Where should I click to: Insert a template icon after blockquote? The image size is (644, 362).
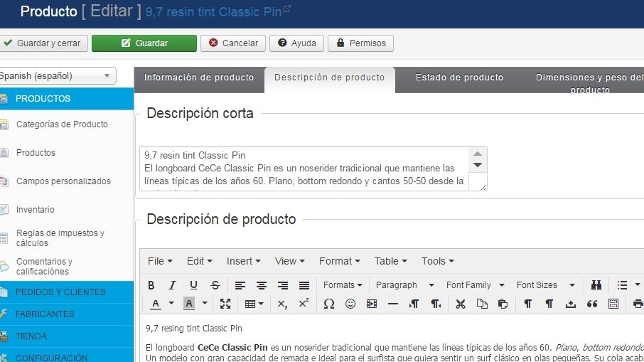[x=613, y=304]
